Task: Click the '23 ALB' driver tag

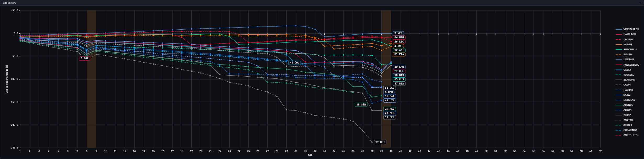Action: [390, 113]
